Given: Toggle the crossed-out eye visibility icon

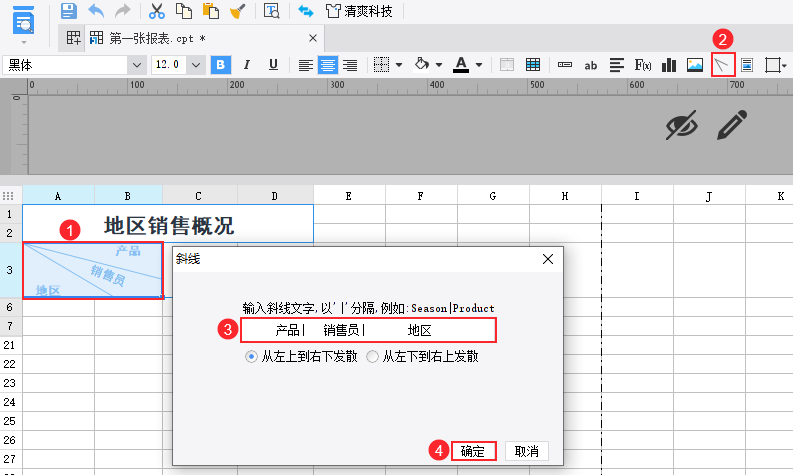Looking at the screenshot, I should [682, 124].
